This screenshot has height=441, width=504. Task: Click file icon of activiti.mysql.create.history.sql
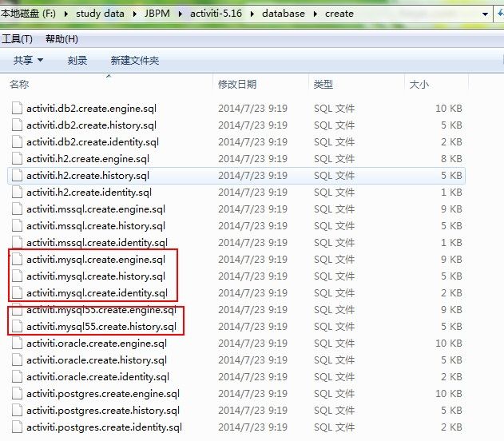pos(17,276)
